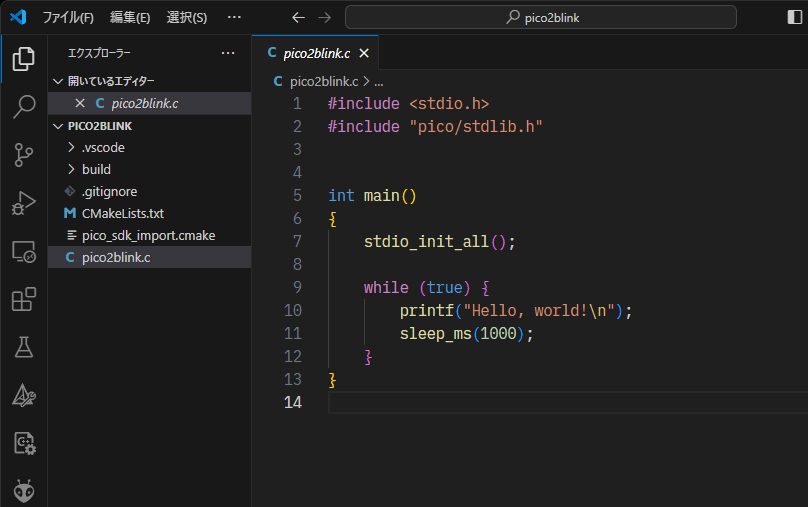Place cursor on empty line 14
The width and height of the screenshot is (808, 507).
pos(567,402)
